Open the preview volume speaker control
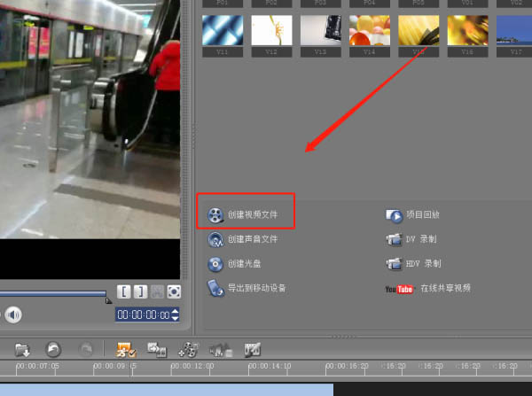The height and width of the screenshot is (396, 532). pyautogui.click(x=13, y=315)
